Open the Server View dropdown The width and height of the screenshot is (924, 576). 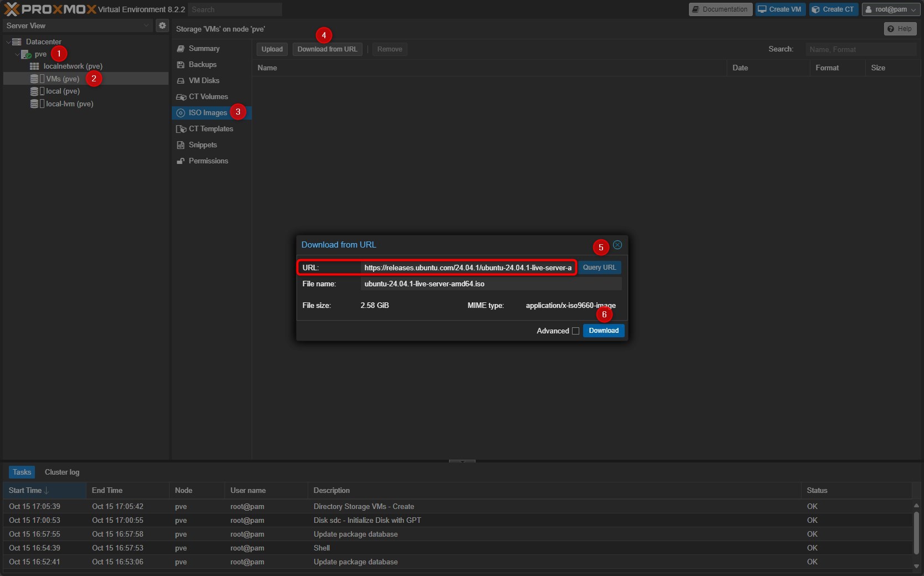click(x=78, y=25)
